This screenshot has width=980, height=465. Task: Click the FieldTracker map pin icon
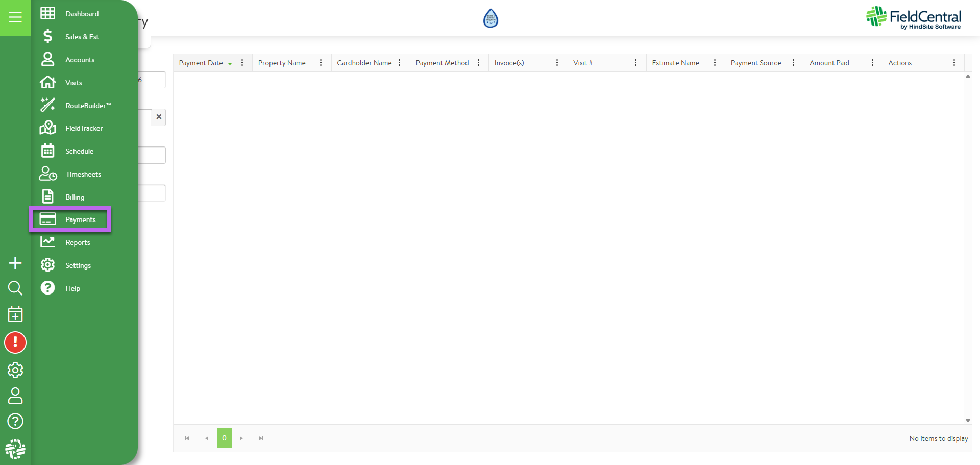click(47, 128)
